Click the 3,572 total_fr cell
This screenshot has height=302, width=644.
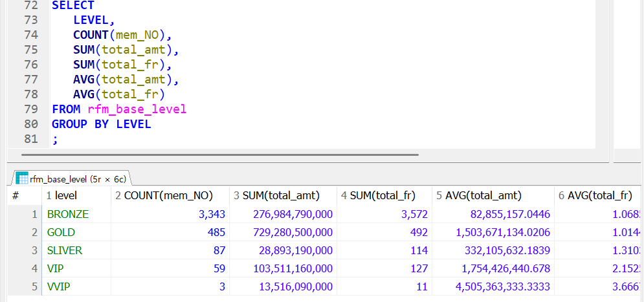(x=384, y=214)
